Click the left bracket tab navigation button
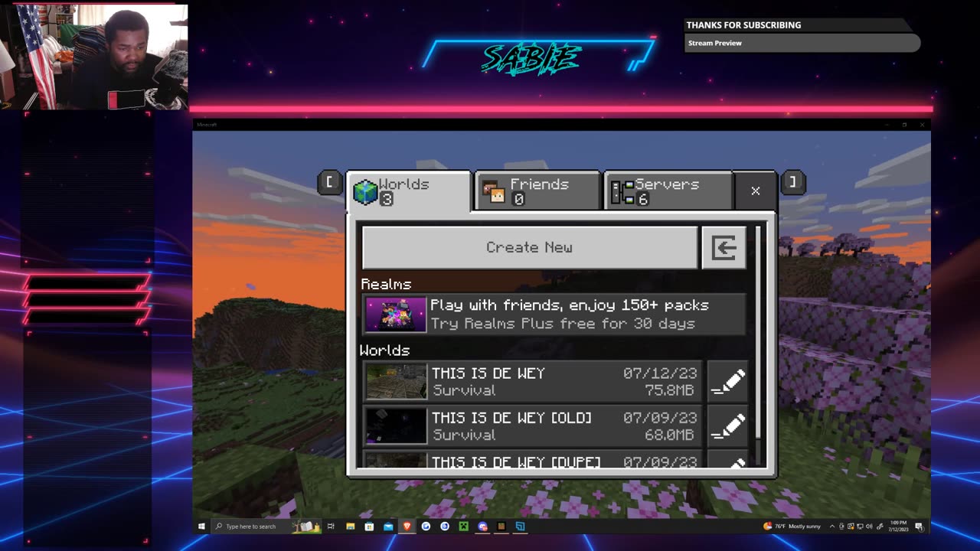Screen dimensions: 980x551 point(329,182)
